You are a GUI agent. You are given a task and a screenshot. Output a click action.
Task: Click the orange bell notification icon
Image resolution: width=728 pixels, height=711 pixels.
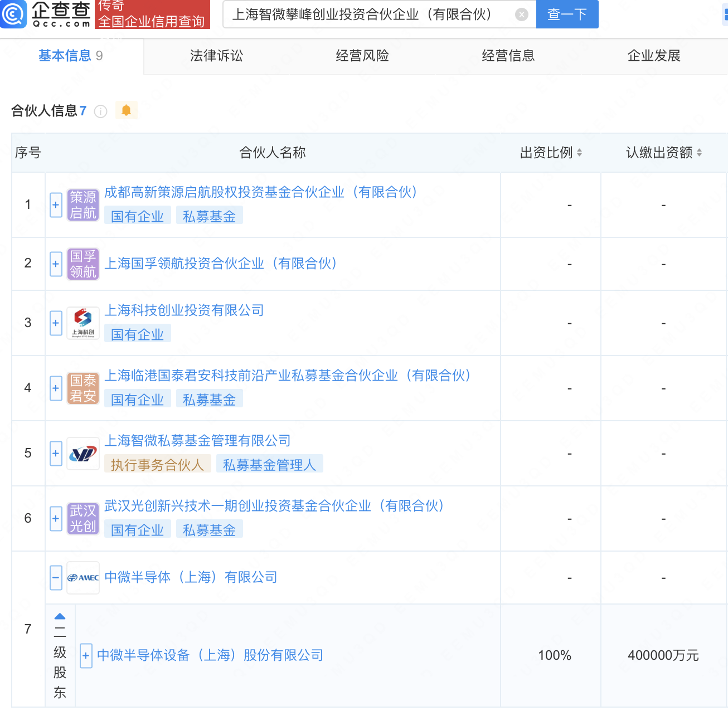pyautogui.click(x=126, y=110)
